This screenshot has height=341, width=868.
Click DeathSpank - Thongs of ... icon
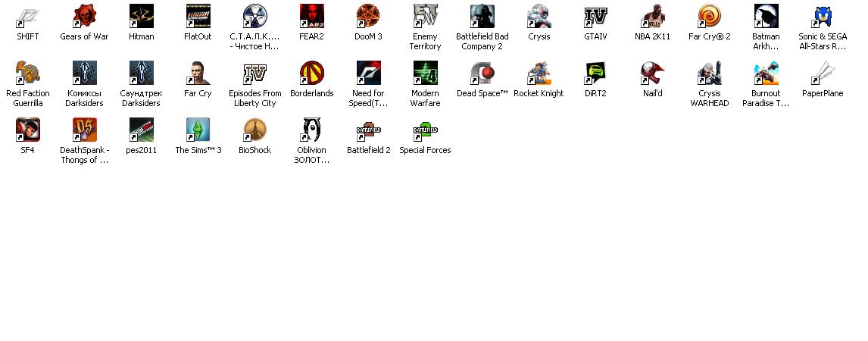click(x=85, y=130)
